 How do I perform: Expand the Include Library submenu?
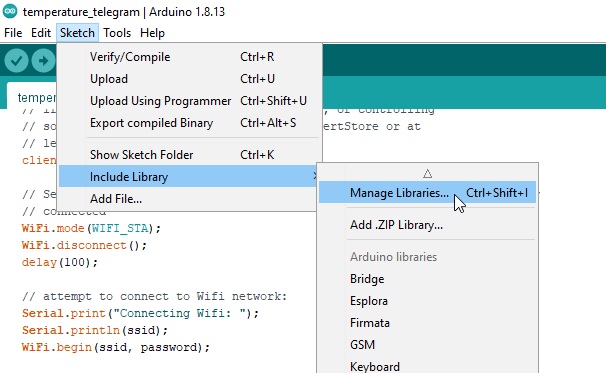point(189,177)
